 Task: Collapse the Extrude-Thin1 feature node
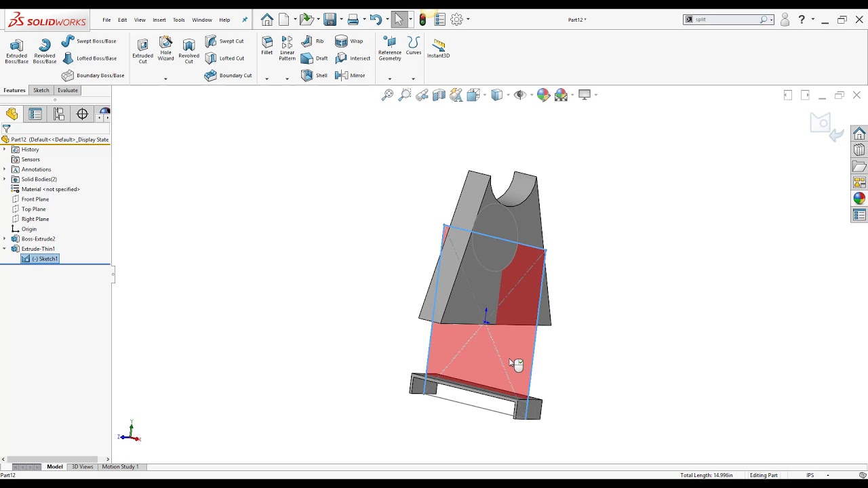5,249
